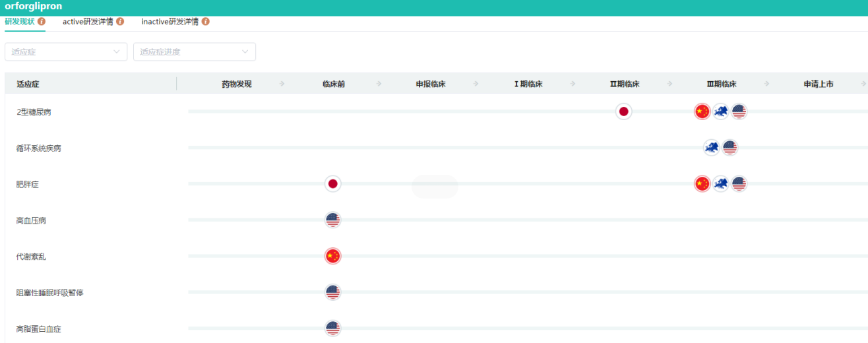Image resolution: width=868 pixels, height=343 pixels.
Task: Click Ⅱ期临床 stage header
Action: [625, 84]
